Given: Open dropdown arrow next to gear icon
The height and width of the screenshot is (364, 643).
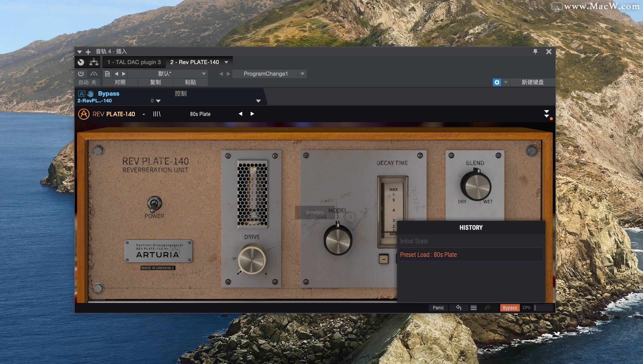Looking at the screenshot, I should click(x=506, y=82).
